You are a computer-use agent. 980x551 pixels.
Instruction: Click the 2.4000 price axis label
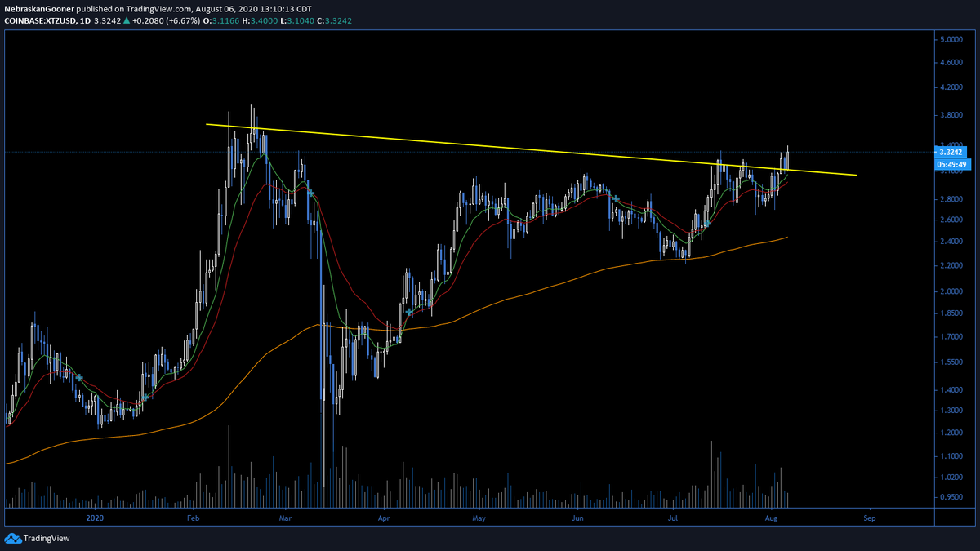pyautogui.click(x=951, y=242)
